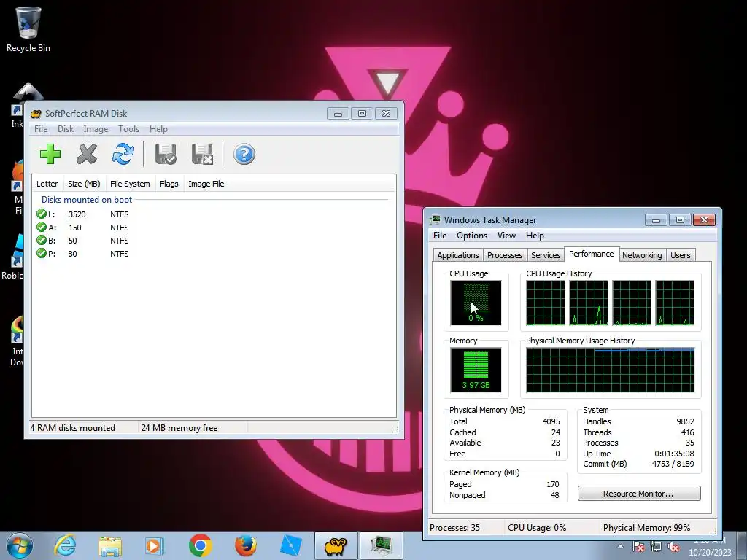Sort disks by Size (MB) column header

(84, 184)
